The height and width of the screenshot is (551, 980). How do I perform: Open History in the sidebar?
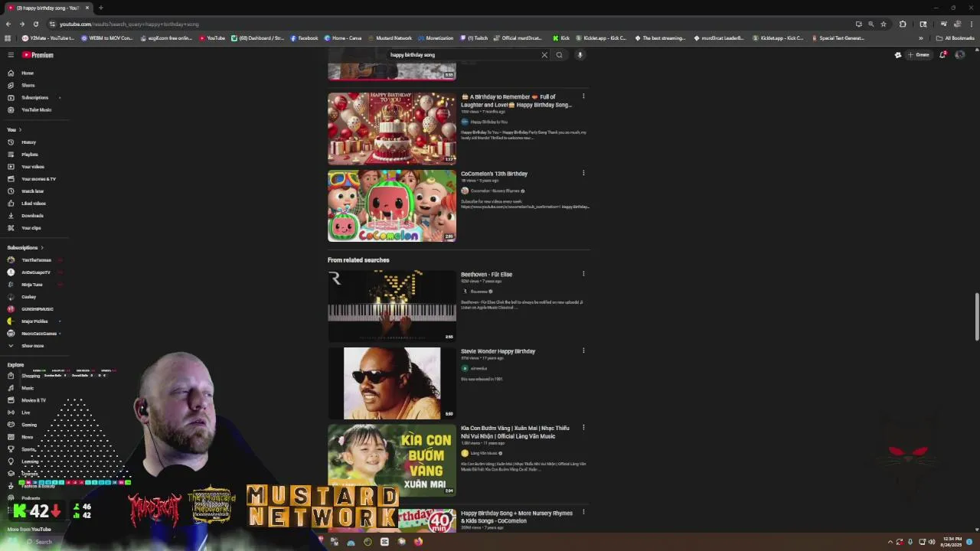(28, 142)
